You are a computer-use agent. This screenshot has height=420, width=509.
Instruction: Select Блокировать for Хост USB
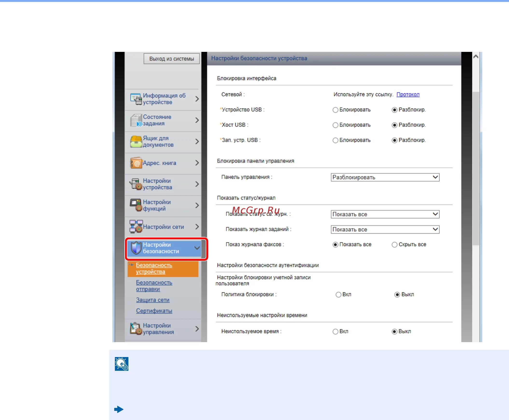[335, 125]
